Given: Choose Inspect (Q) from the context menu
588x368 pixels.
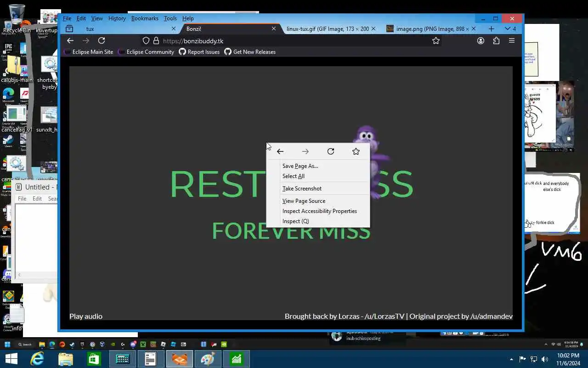Looking at the screenshot, I should (x=318, y=221).
